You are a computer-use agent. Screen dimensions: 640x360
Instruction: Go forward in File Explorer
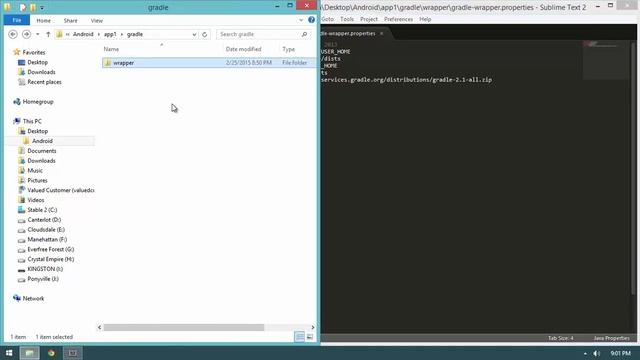[x=27, y=34]
